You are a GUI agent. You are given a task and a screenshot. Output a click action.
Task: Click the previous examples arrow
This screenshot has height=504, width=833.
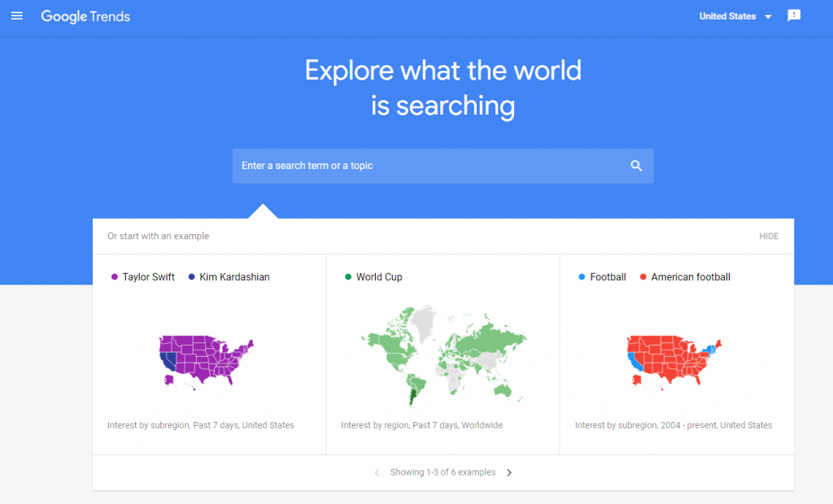(x=377, y=471)
